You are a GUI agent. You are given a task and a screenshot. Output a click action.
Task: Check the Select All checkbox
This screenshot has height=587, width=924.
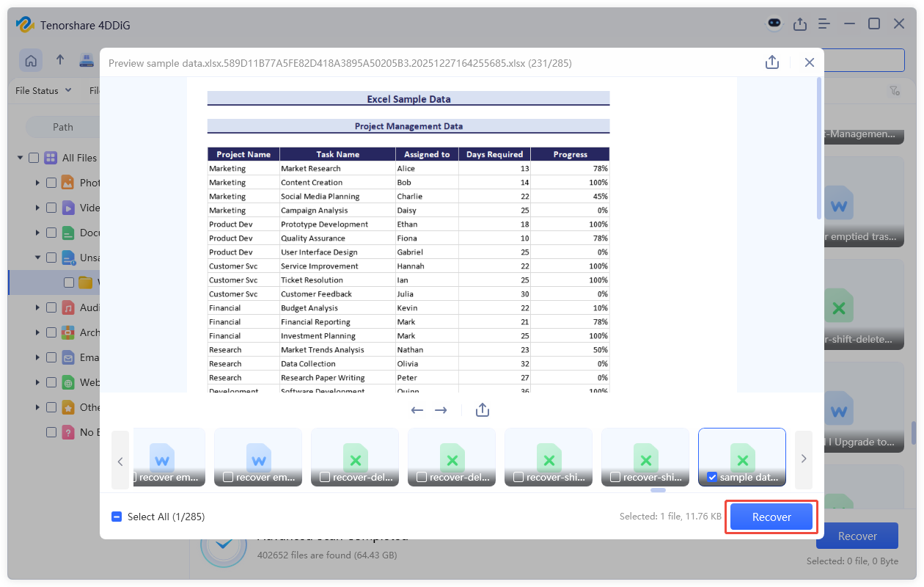click(x=117, y=517)
